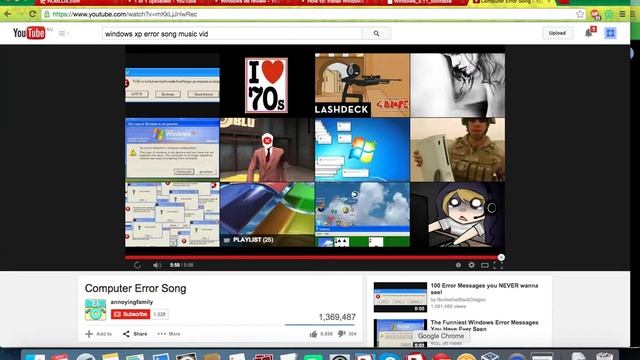
Task: Click the thumbnail for 100 Error Messages
Action: click(x=400, y=297)
